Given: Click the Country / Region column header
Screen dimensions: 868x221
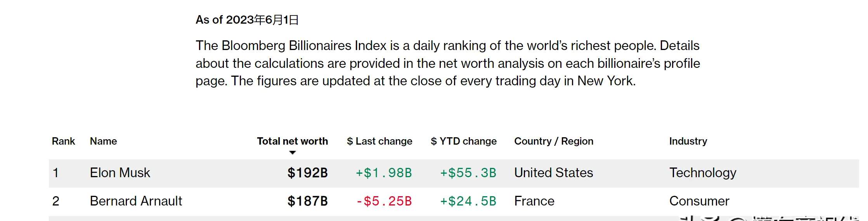Looking at the screenshot, I should point(554,141).
